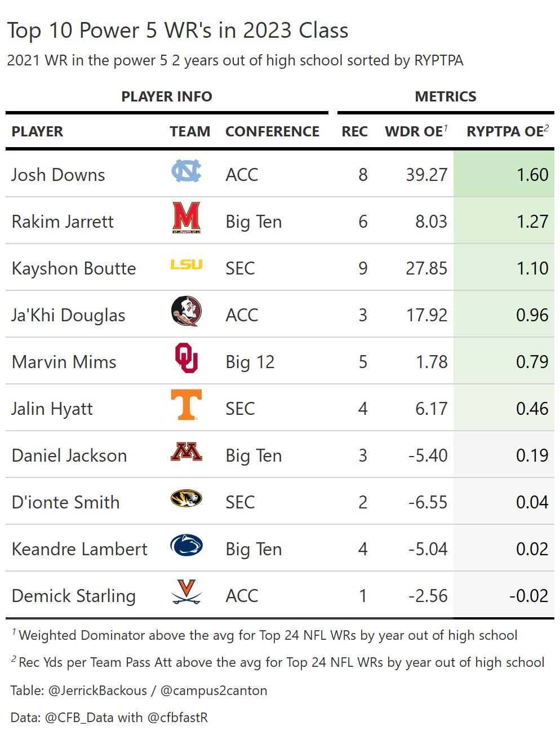Viewport: 560px width, 739px height.
Task: Click the Missouri Tigers logo
Action: [186, 498]
